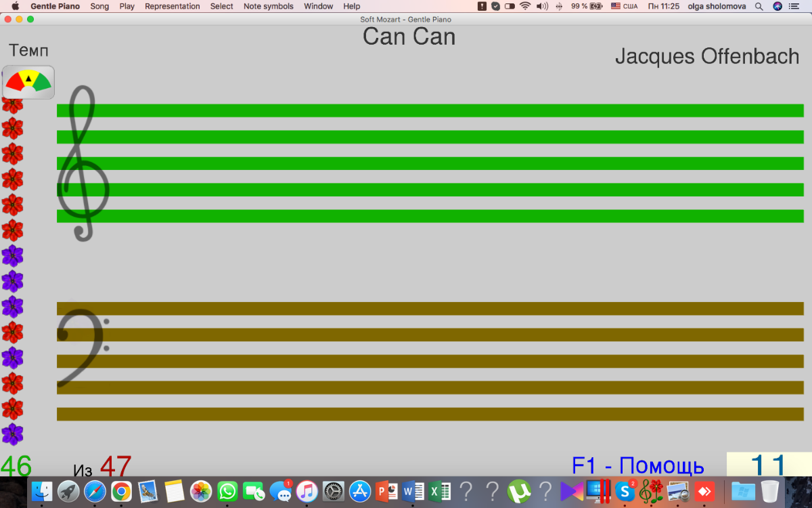The image size is (812, 508).
Task: Close the Gentle Piano window
Action: point(7,19)
